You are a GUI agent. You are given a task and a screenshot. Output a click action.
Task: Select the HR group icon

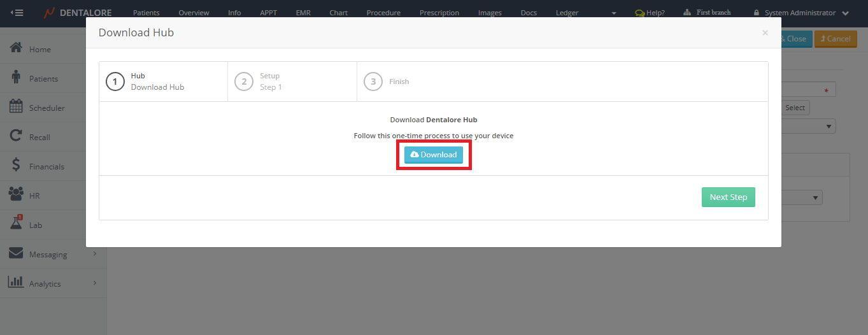coord(17,195)
